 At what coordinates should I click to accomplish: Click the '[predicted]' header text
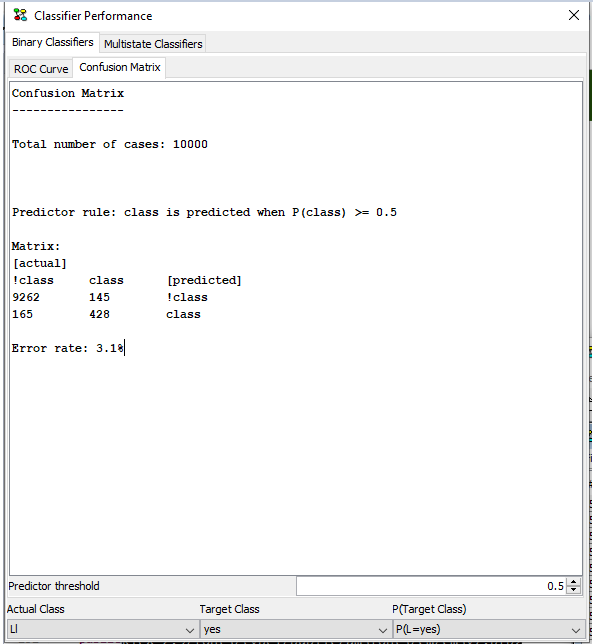pyautogui.click(x=204, y=280)
